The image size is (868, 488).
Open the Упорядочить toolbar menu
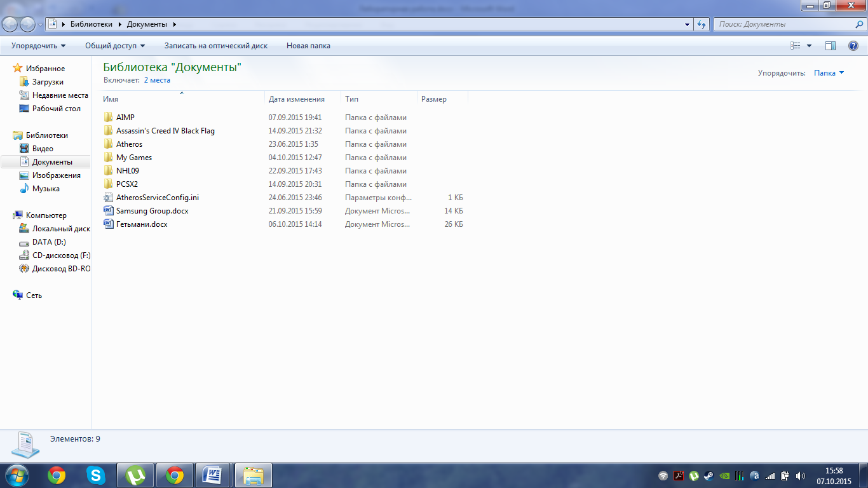point(39,46)
